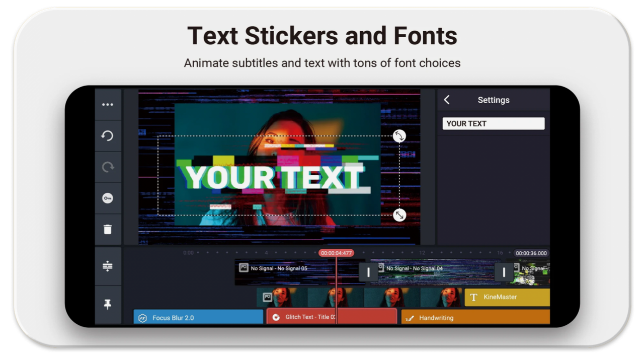Tap the T icon on KineMaster layer
The height and width of the screenshot is (358, 644).
(x=473, y=298)
